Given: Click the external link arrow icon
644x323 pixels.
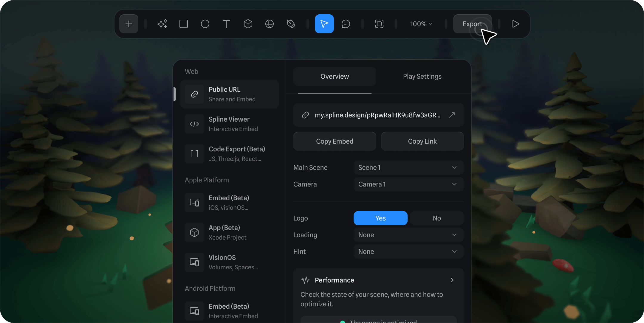Looking at the screenshot, I should (452, 114).
